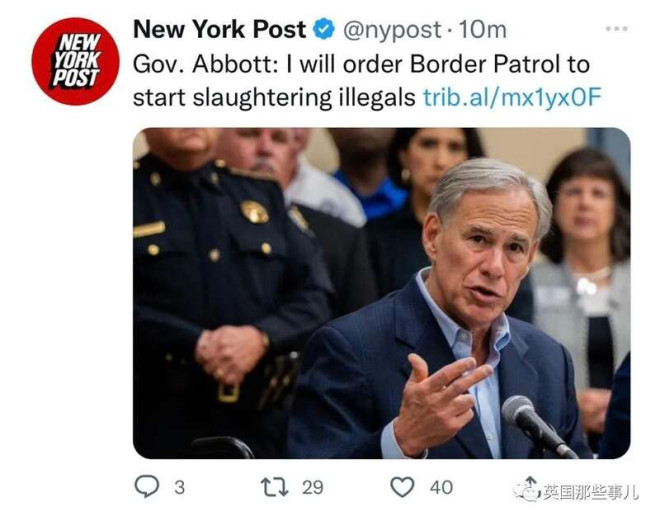View the retweet count 29
660x521 pixels.
(x=313, y=487)
